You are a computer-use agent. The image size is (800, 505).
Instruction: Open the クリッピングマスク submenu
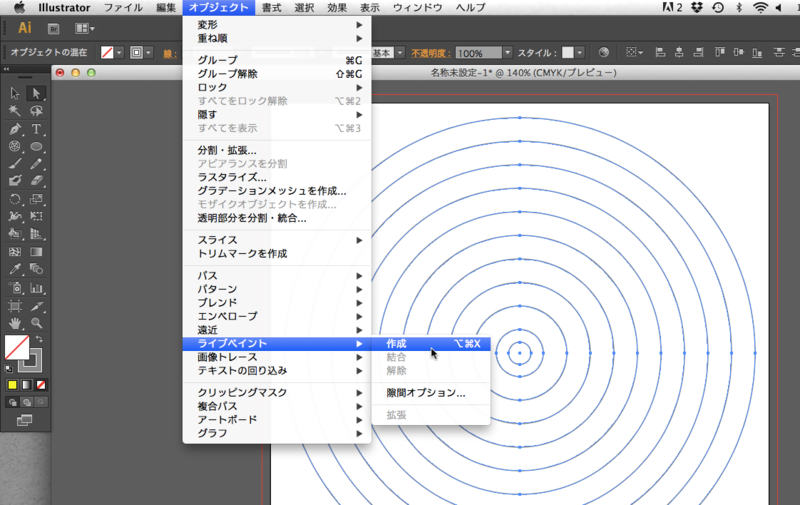point(277,392)
